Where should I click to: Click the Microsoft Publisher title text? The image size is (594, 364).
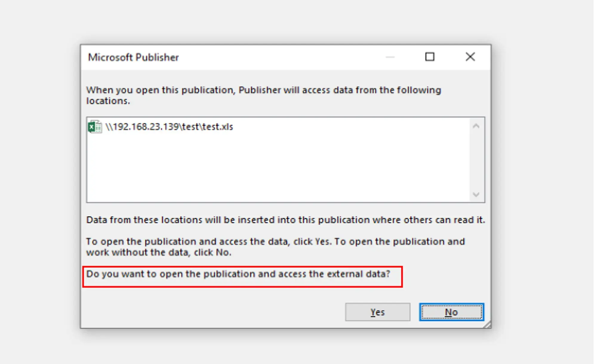pos(133,57)
